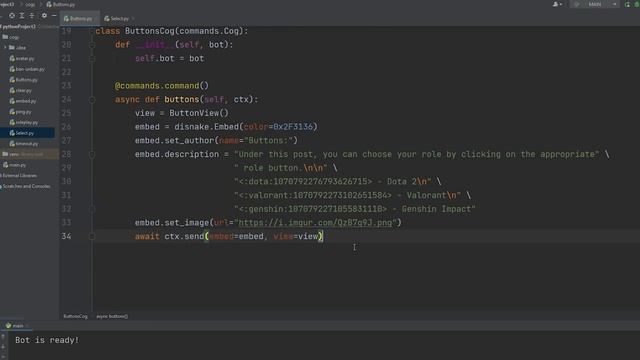Toggle code fold marker on line 24
Image resolution: width=640 pixels, height=360 pixels.
(x=92, y=100)
